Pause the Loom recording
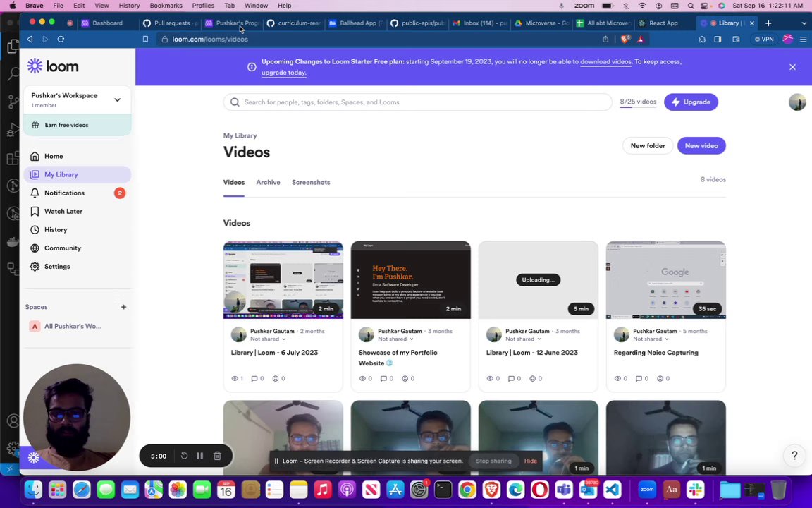 (x=200, y=456)
